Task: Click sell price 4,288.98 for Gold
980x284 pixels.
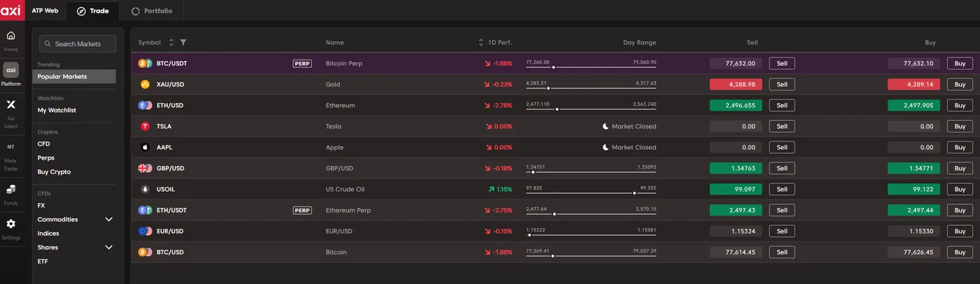Action: pyautogui.click(x=736, y=84)
